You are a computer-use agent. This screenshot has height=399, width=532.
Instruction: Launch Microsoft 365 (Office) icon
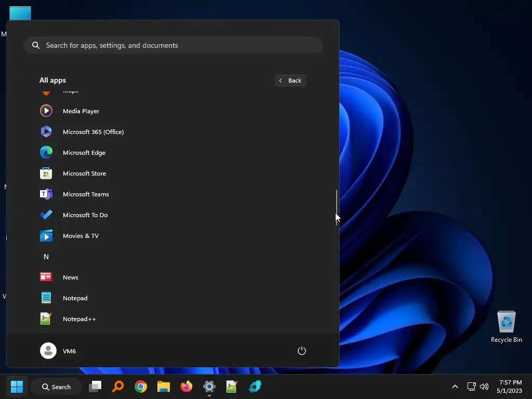coord(46,131)
